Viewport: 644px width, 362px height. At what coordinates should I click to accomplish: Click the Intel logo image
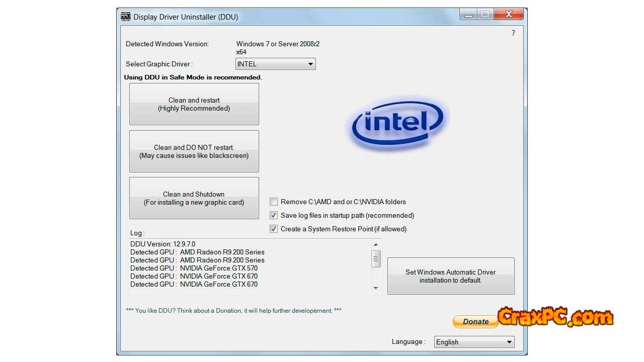[397, 123]
